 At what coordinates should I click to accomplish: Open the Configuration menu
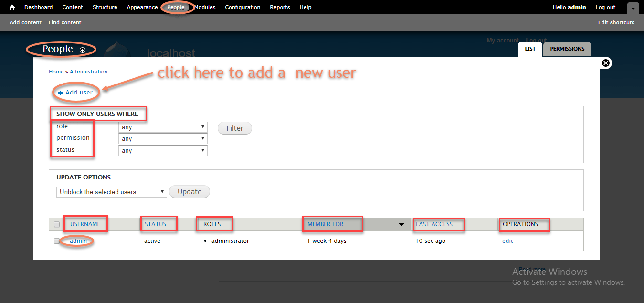[243, 7]
